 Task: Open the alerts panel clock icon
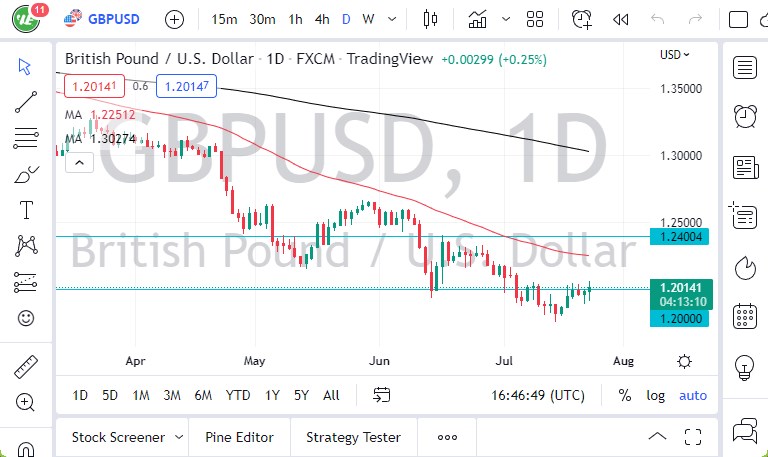pyautogui.click(x=744, y=116)
